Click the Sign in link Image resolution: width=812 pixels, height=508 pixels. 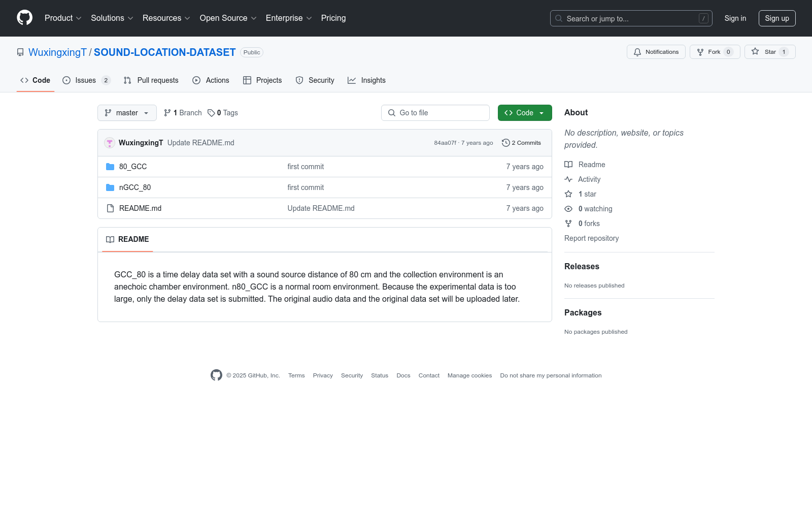[735, 18]
